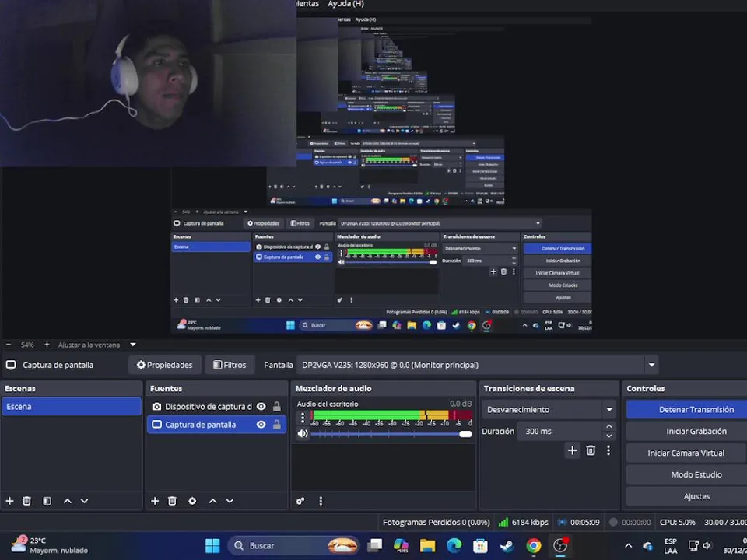Open Google Chrome from the taskbar
Image resolution: width=747 pixels, height=560 pixels.
534,546
